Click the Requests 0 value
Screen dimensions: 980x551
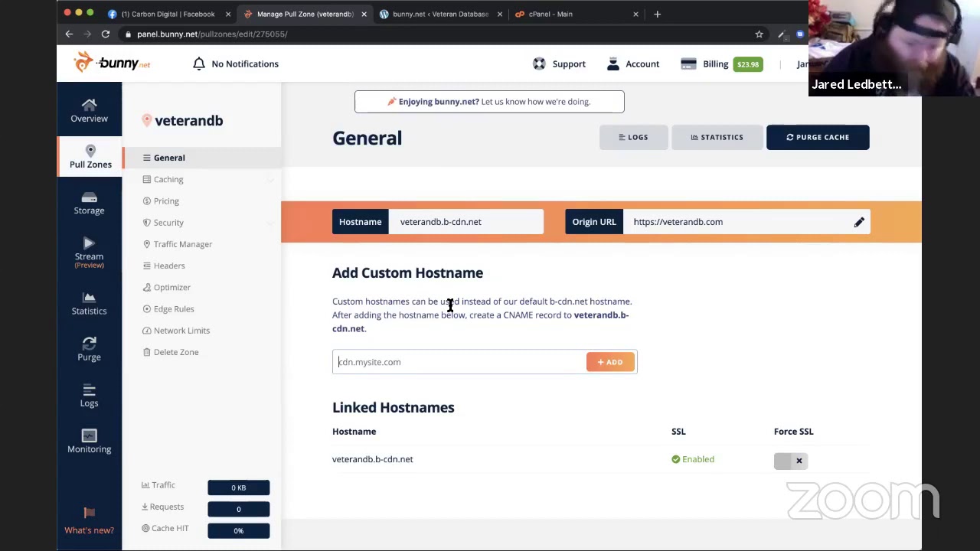point(239,509)
